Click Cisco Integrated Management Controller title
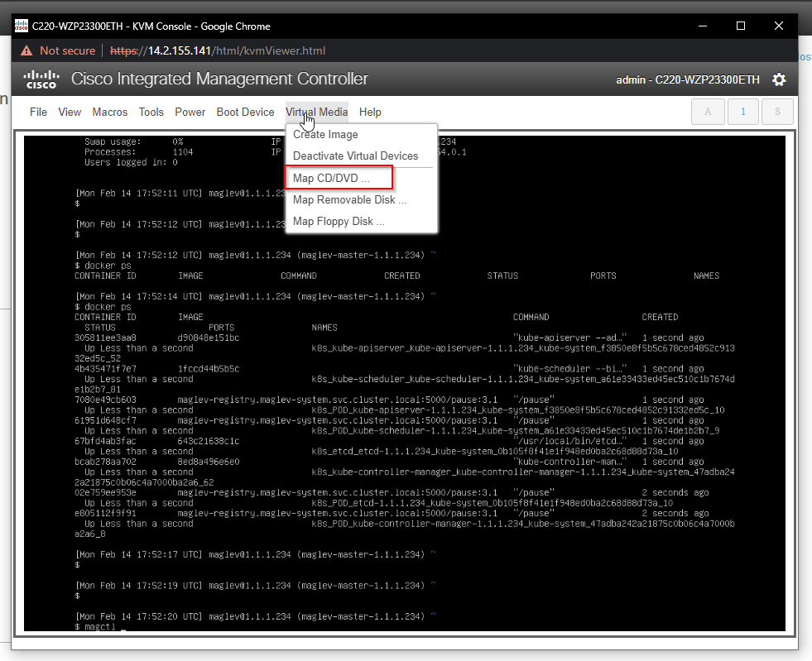Viewport: 812px width, 661px height. coord(219,79)
